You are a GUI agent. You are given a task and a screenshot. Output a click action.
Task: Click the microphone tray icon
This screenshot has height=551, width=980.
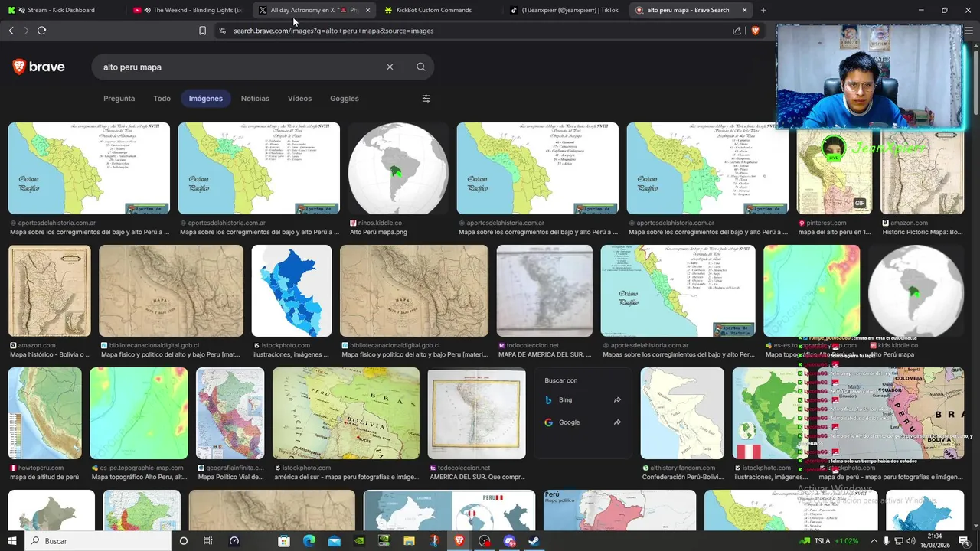[x=887, y=541]
